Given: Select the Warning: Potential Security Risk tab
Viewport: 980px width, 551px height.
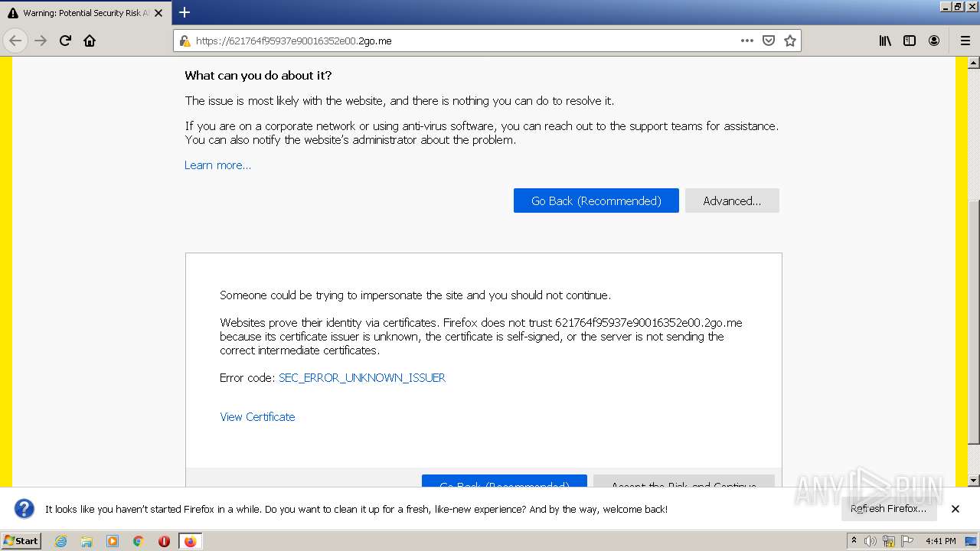Looking at the screenshot, I should (85, 13).
